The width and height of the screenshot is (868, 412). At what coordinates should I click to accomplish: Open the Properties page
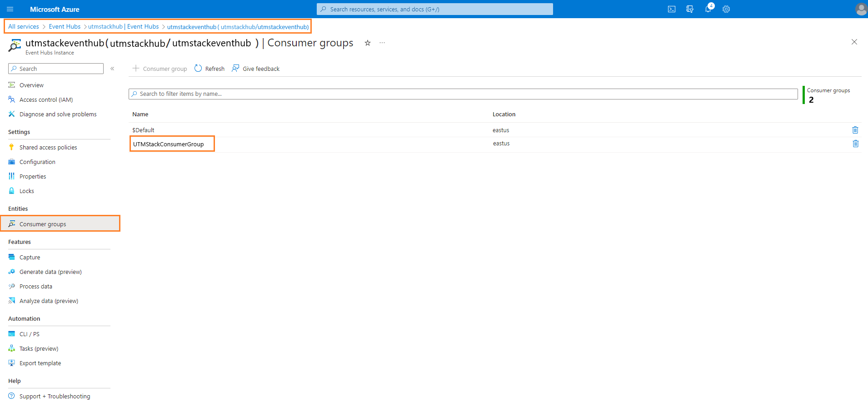pyautogui.click(x=33, y=176)
